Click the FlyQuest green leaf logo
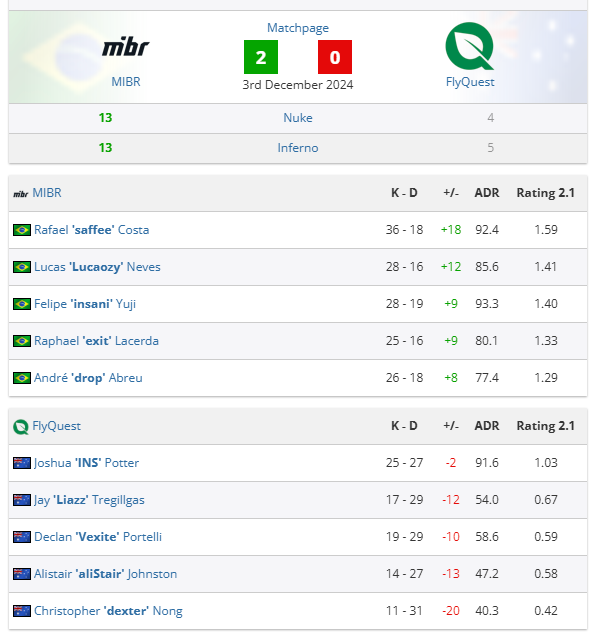Image resolution: width=595 pixels, height=639 pixels. coord(469,46)
